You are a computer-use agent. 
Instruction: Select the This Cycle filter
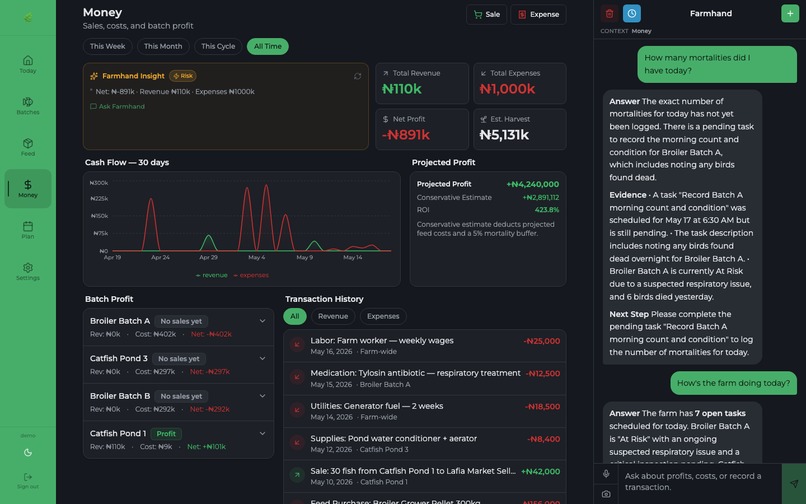[x=218, y=46]
